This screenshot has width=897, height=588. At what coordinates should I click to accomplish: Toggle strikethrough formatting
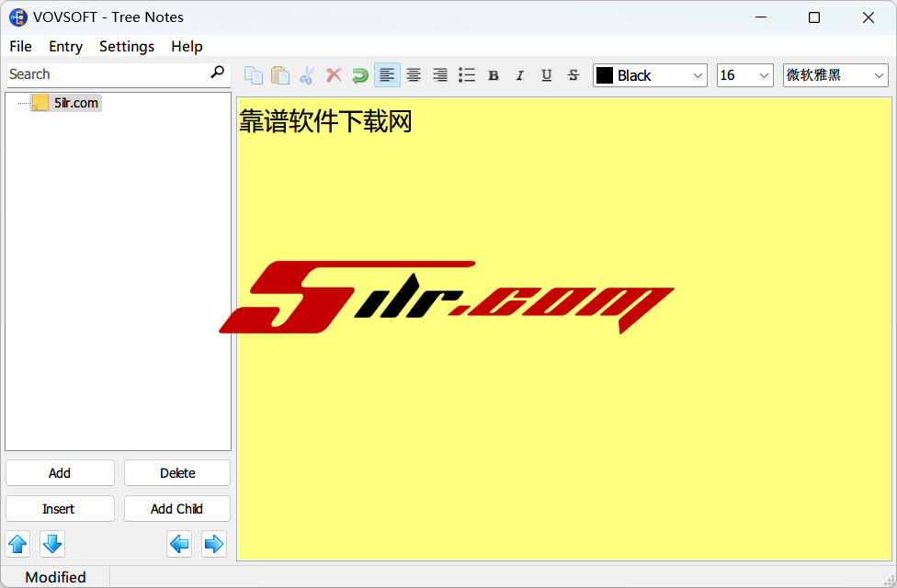coord(573,75)
